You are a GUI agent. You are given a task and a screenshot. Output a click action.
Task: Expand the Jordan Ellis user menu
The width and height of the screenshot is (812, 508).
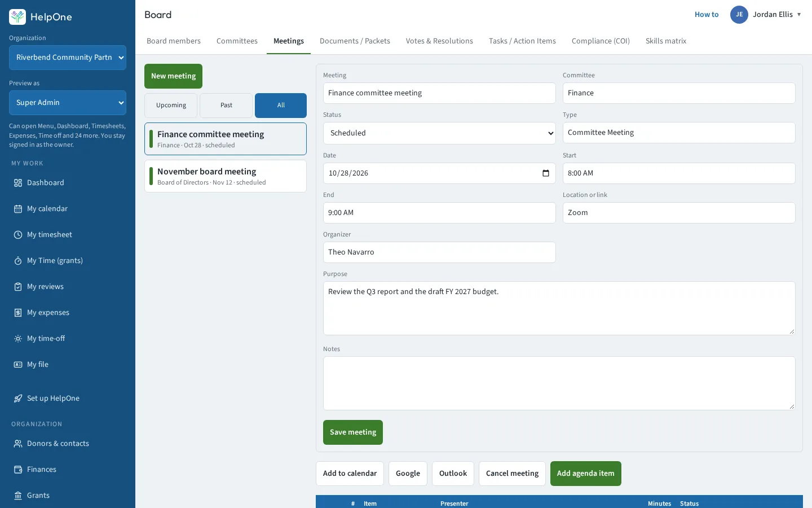tap(766, 15)
